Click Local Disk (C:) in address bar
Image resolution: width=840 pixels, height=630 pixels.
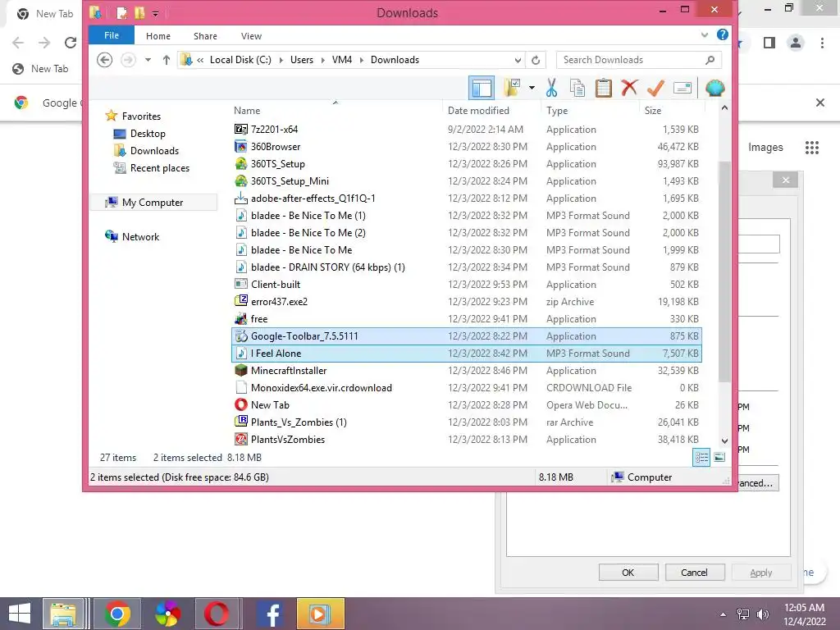(240, 60)
